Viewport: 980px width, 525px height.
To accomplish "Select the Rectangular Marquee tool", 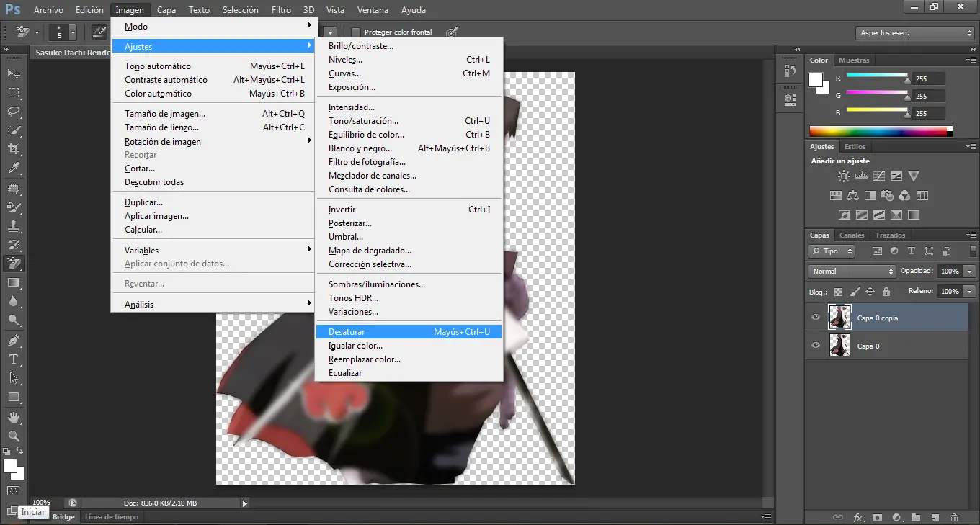I will point(14,93).
